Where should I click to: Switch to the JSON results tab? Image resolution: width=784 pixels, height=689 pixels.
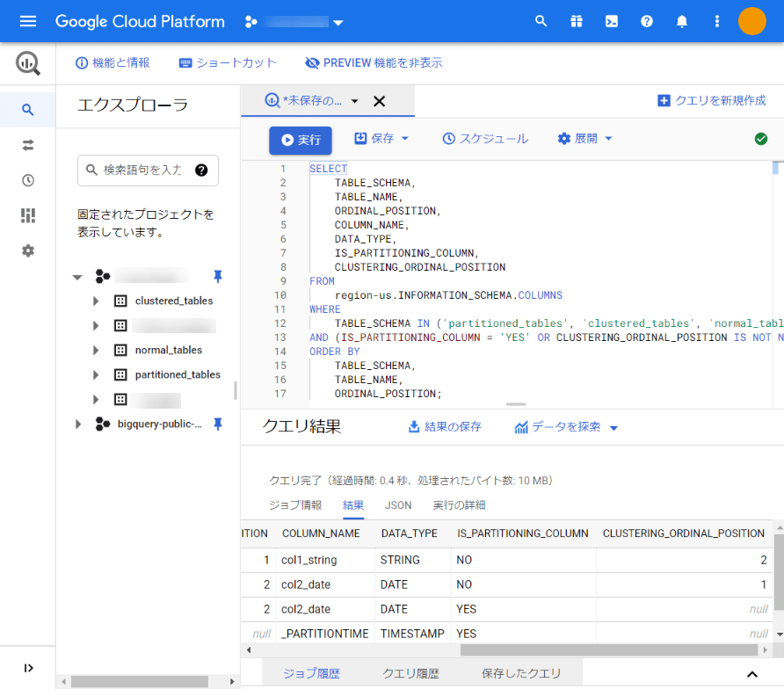(x=398, y=505)
